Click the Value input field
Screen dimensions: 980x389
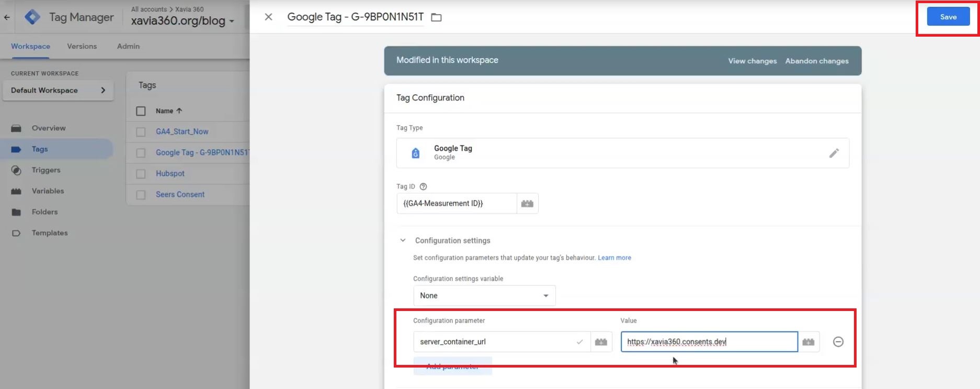709,341
